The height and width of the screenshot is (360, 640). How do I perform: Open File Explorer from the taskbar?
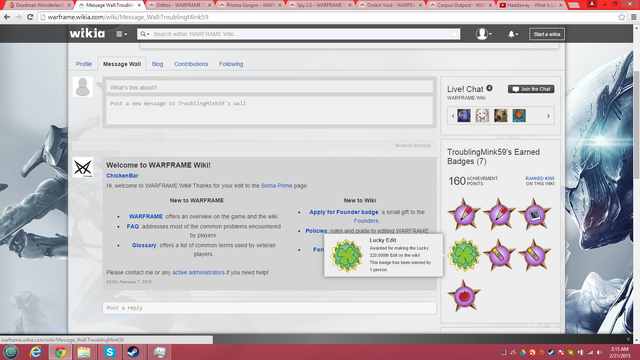(84, 352)
